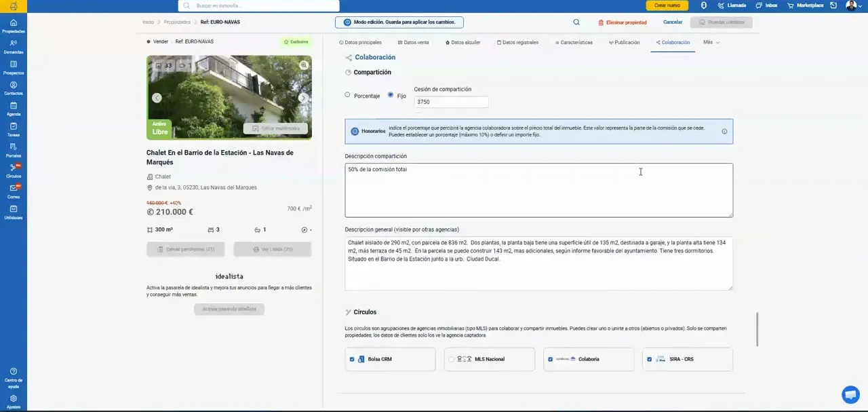The image size is (868, 412).
Task: Switch to the Colaboración tab
Action: coord(673,42)
